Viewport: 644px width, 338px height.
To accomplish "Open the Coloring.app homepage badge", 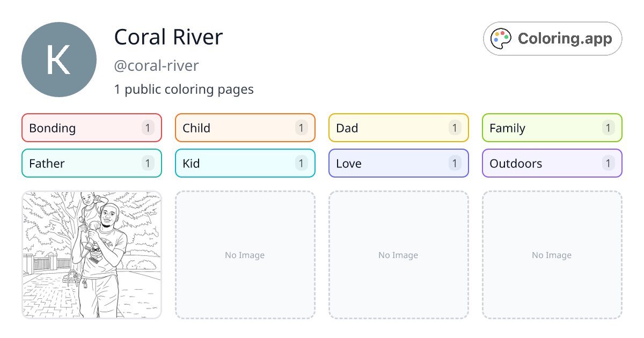I will (552, 38).
